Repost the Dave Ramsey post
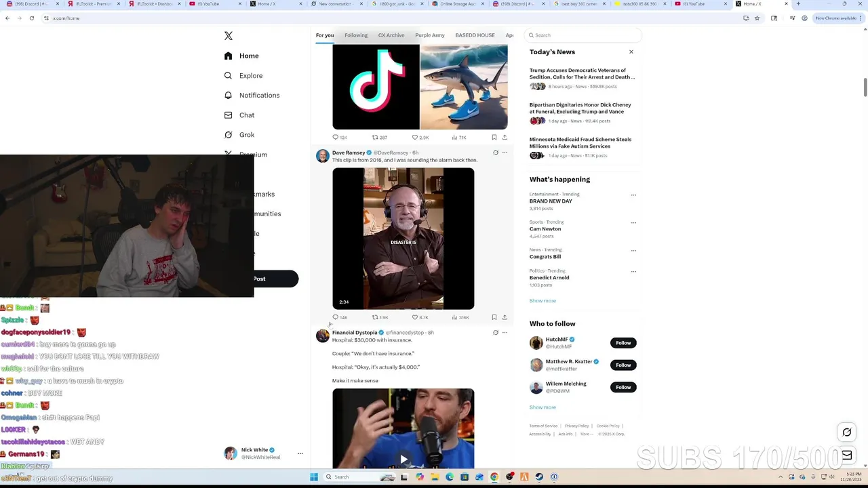868x488 pixels. coord(380,317)
